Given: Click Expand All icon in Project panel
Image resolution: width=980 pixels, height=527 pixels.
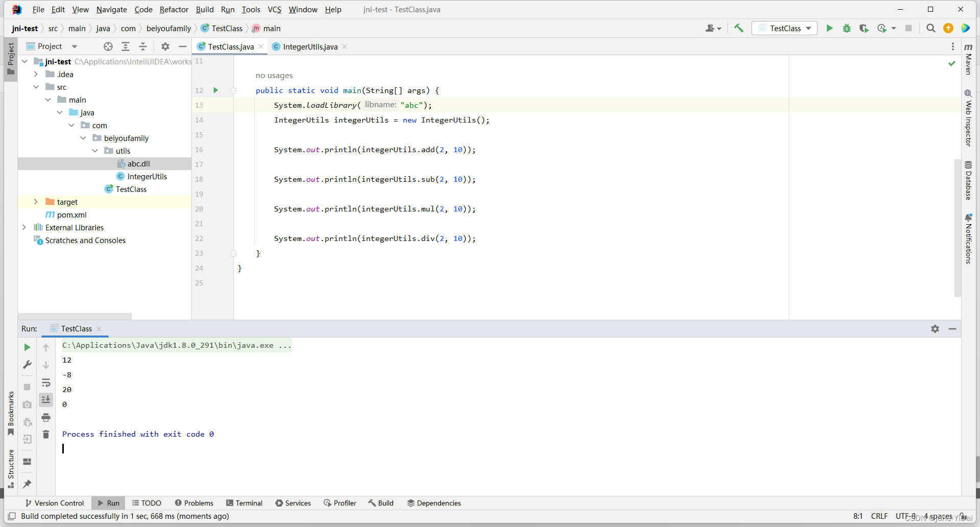Looking at the screenshot, I should coord(126,46).
